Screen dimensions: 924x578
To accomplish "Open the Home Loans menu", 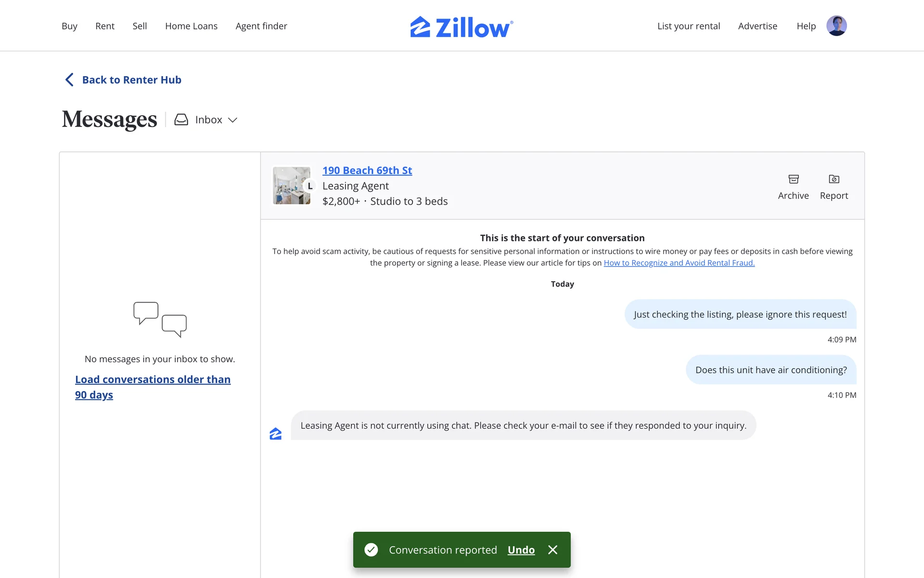I will click(x=191, y=26).
